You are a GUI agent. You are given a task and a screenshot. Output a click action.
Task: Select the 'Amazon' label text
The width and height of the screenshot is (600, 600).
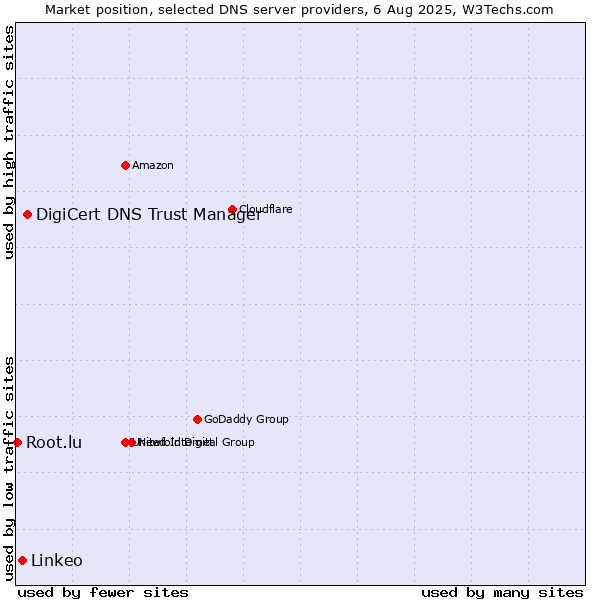pos(153,165)
